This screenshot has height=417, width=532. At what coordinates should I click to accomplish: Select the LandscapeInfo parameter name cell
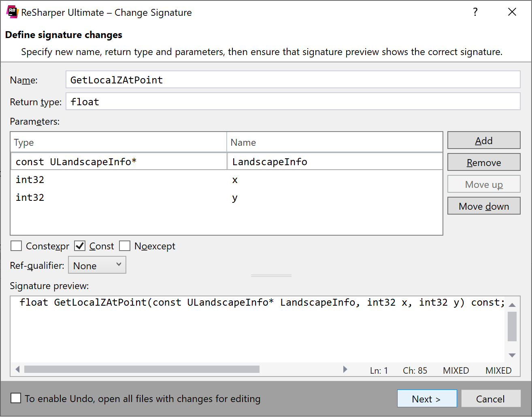click(x=335, y=162)
